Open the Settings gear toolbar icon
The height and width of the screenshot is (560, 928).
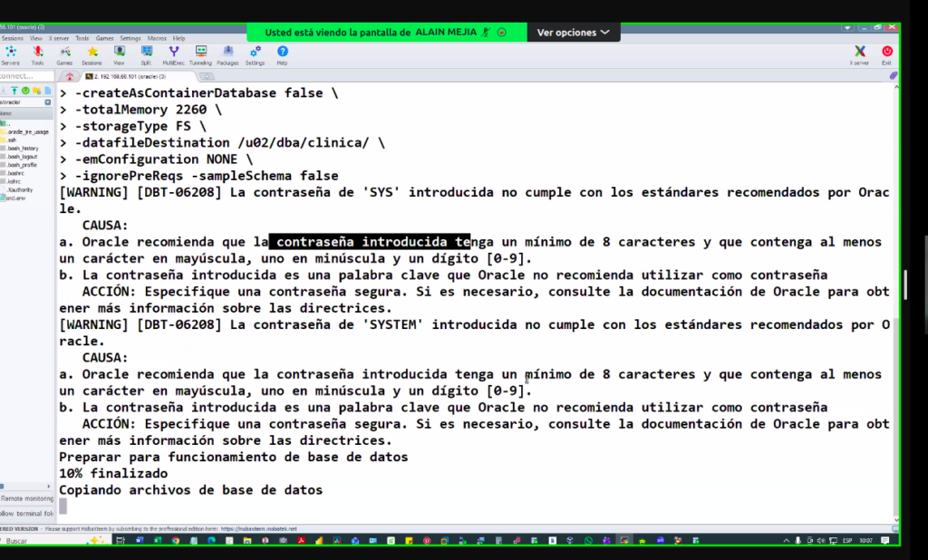255,54
